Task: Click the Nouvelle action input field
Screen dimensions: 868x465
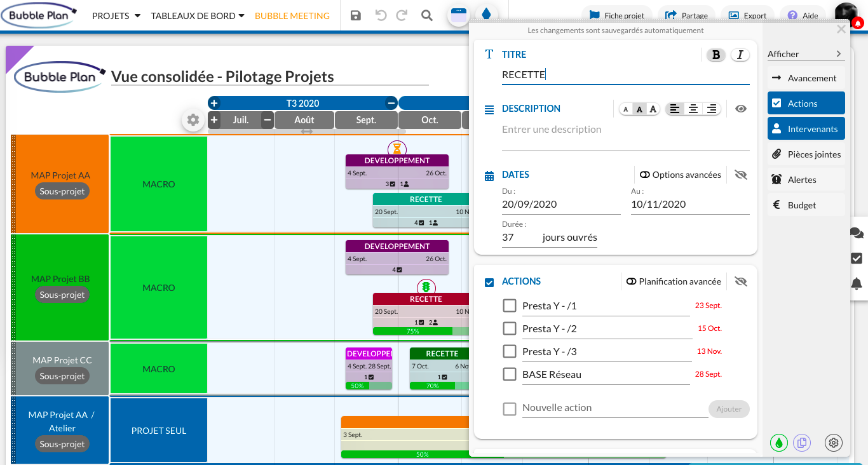Action: click(615, 408)
